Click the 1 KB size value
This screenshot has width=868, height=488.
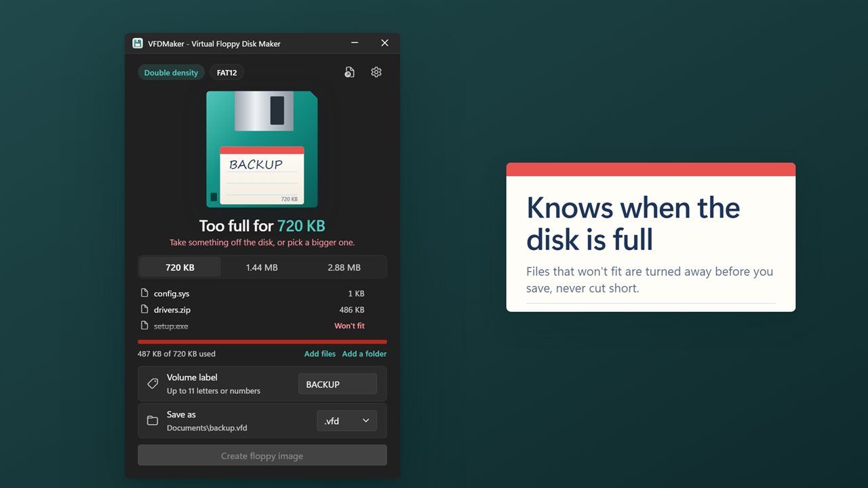pyautogui.click(x=356, y=293)
